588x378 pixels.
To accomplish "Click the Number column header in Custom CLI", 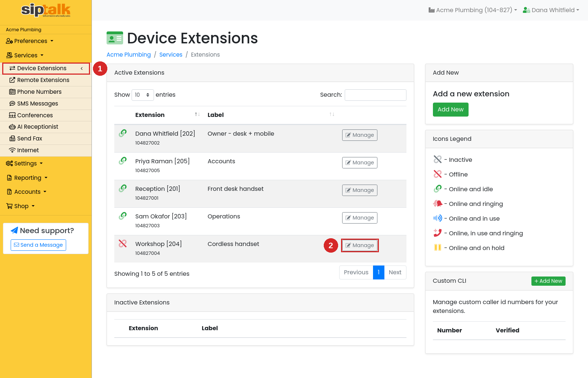I will tap(449, 330).
